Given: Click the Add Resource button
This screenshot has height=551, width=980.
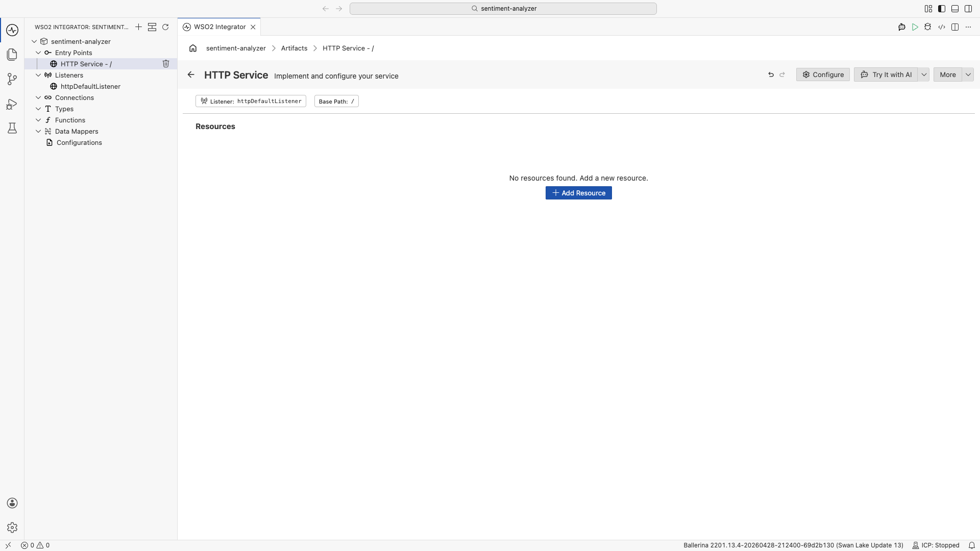Looking at the screenshot, I should point(578,193).
